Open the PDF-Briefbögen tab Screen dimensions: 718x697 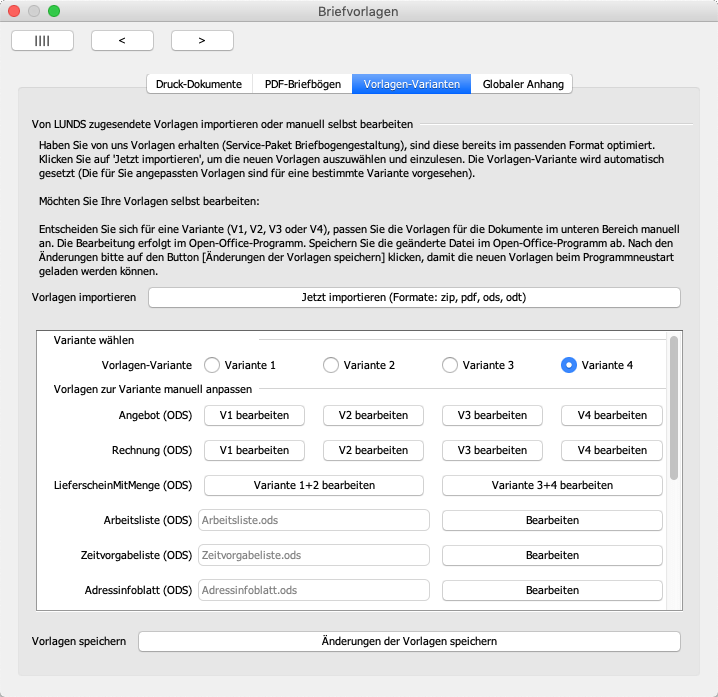coord(303,84)
